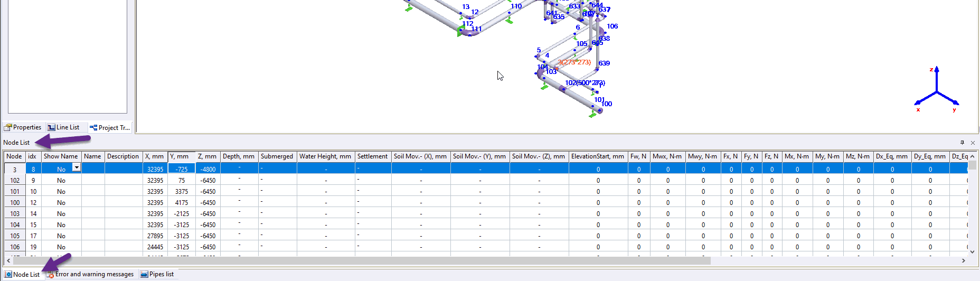The image size is (980, 281).
Task: Click horizontal scrollbar right arrow
Action: coord(964,260)
